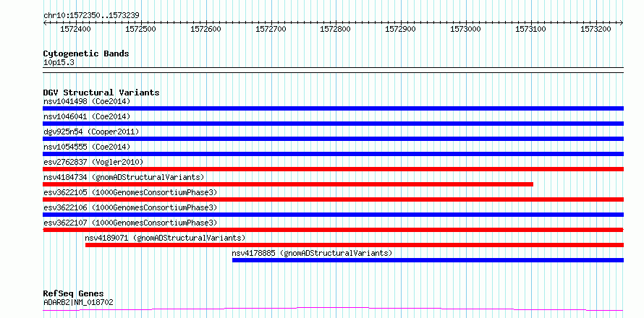Open the nsv1046041 (Coe2014) variant label
The image size is (644, 318).
point(87,116)
